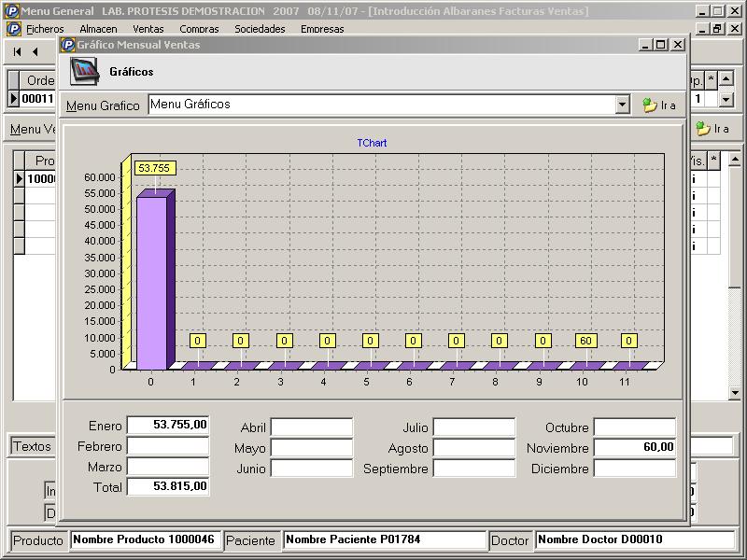Image resolution: width=747 pixels, height=560 pixels.
Task: Click the first-record navigation arrow
Action: (x=17, y=51)
